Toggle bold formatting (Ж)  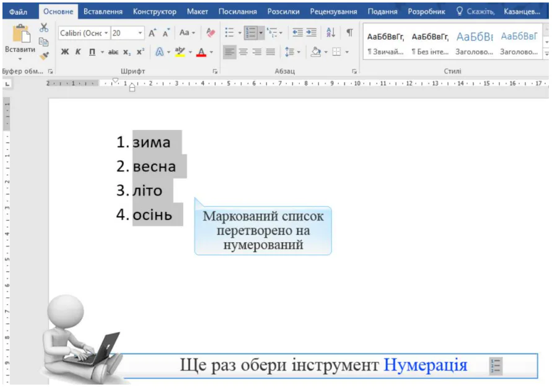click(x=64, y=53)
